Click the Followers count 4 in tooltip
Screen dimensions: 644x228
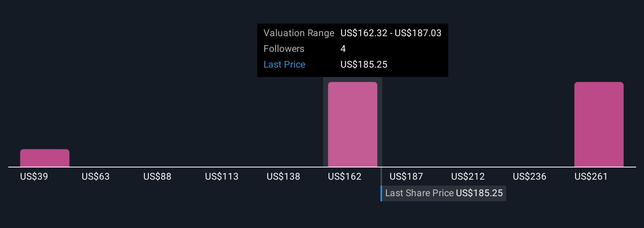point(343,49)
